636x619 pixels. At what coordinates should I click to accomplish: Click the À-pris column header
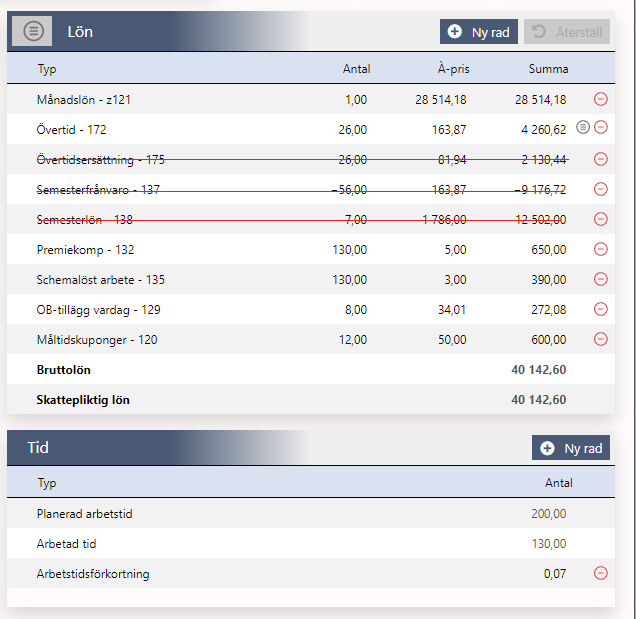[x=453, y=69]
